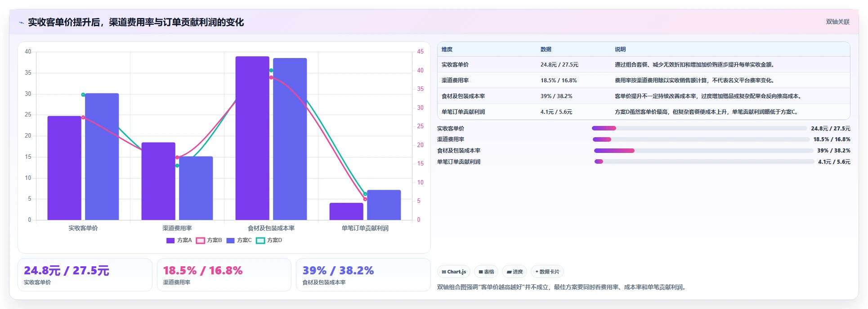The width and height of the screenshot is (868, 309).
Task: Select the 单笔订单贡献利润 progress bar
Action: 704,161
